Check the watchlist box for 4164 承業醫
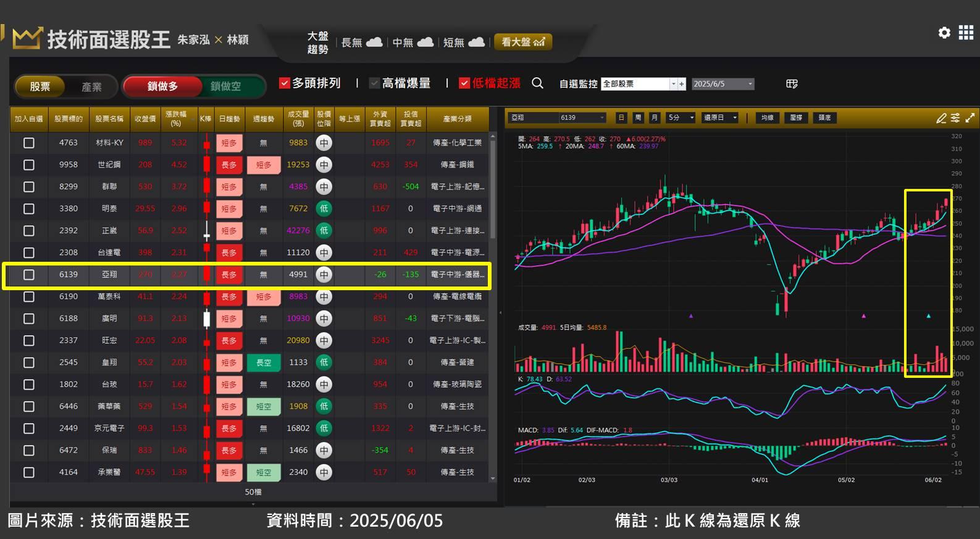Screen dimensions: 980x539 [x=28, y=472]
